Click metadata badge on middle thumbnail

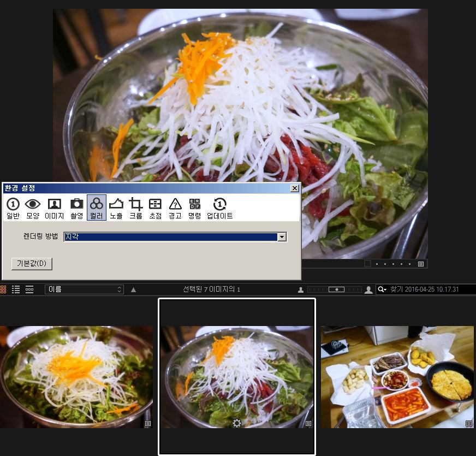click(x=308, y=423)
